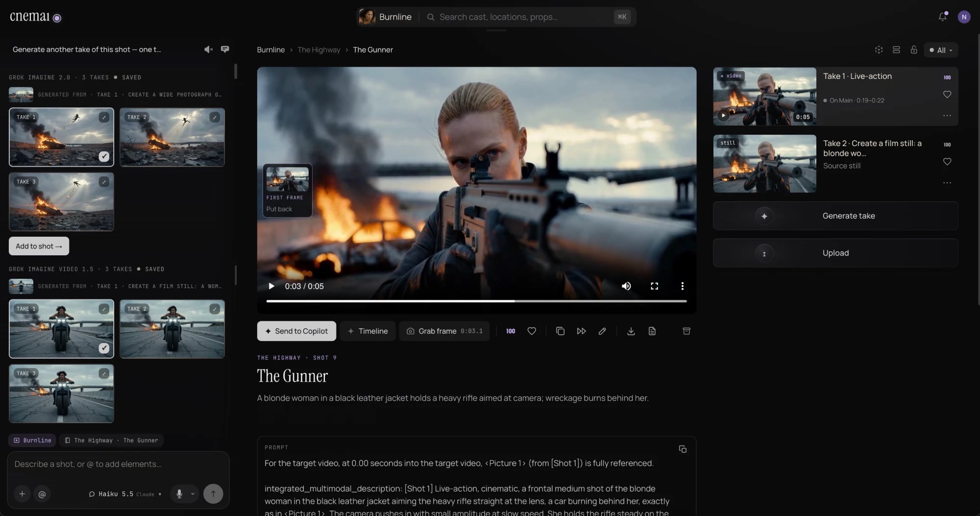Open more options for Take 1 Live-action
This screenshot has height=516, width=980.
947,116
